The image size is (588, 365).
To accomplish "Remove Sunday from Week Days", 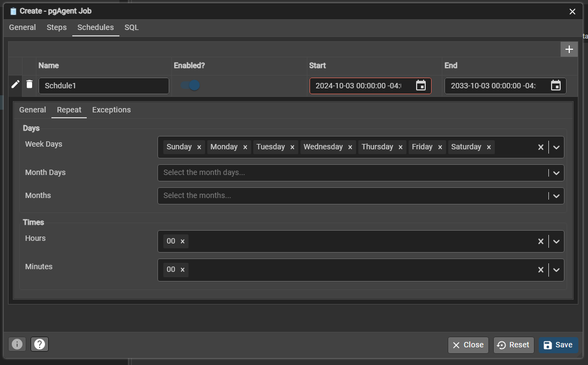I will point(199,147).
